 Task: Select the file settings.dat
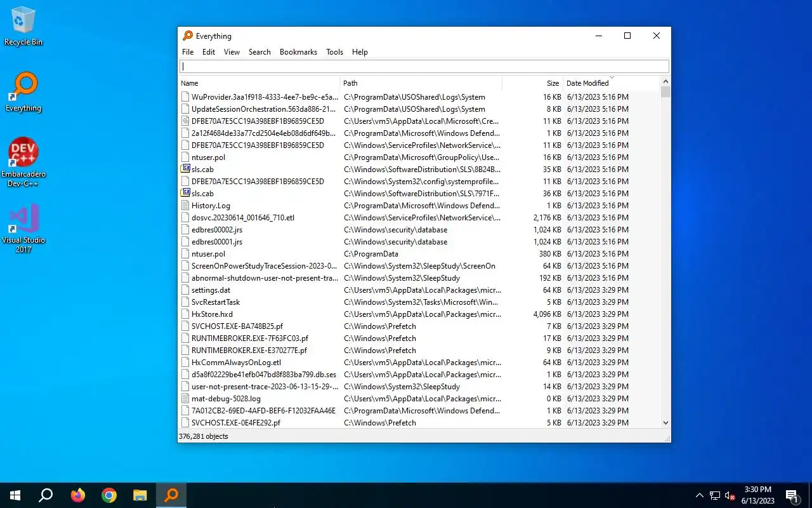211,290
